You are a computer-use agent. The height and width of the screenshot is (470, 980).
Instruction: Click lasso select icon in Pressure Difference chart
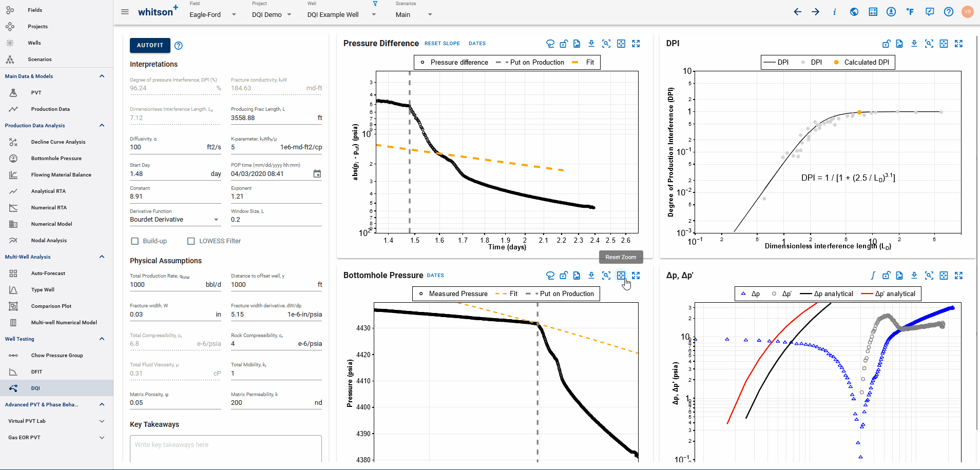pyautogui.click(x=550, y=44)
